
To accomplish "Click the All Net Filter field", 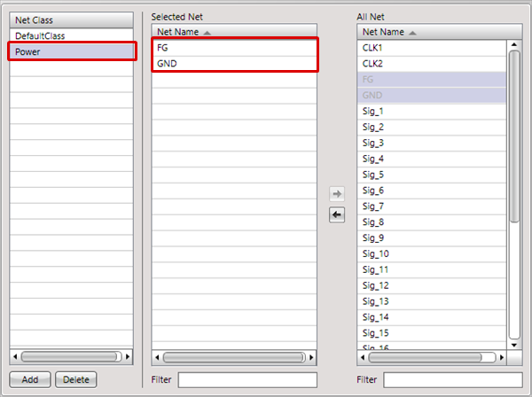I will 452,380.
